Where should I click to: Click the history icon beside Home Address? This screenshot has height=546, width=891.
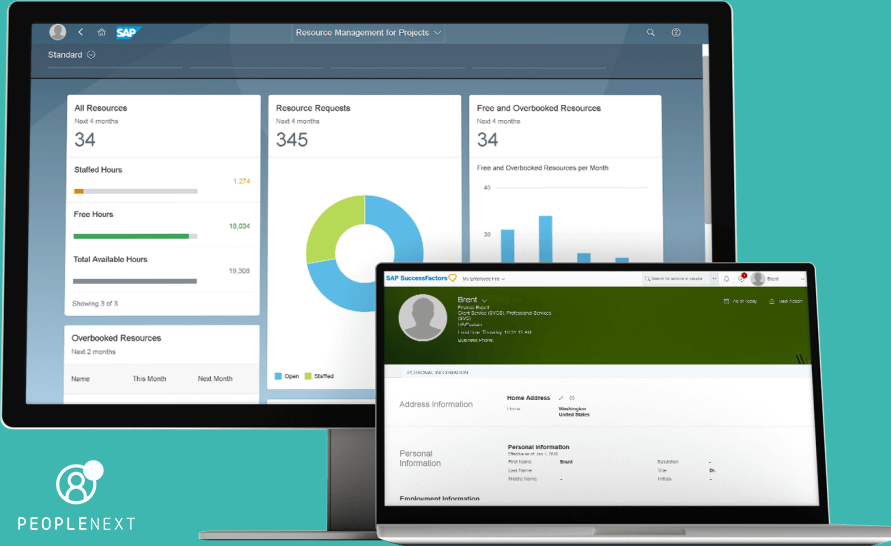572,398
